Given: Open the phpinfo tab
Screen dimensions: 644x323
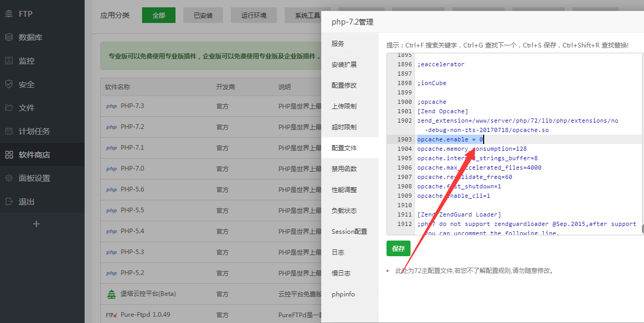Looking at the screenshot, I should [343, 294].
